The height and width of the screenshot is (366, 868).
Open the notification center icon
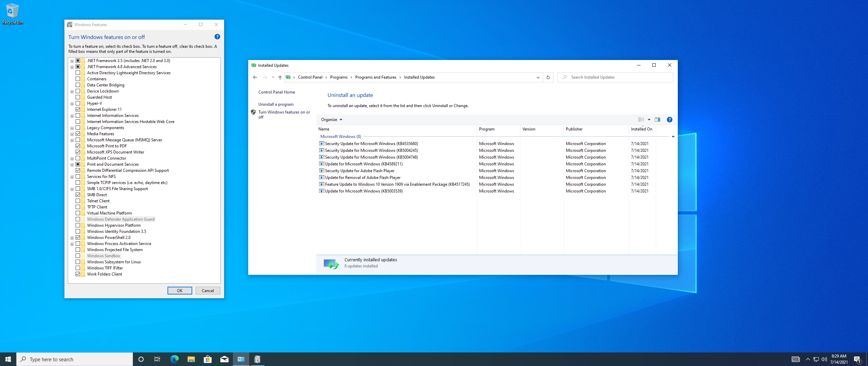pos(857,359)
